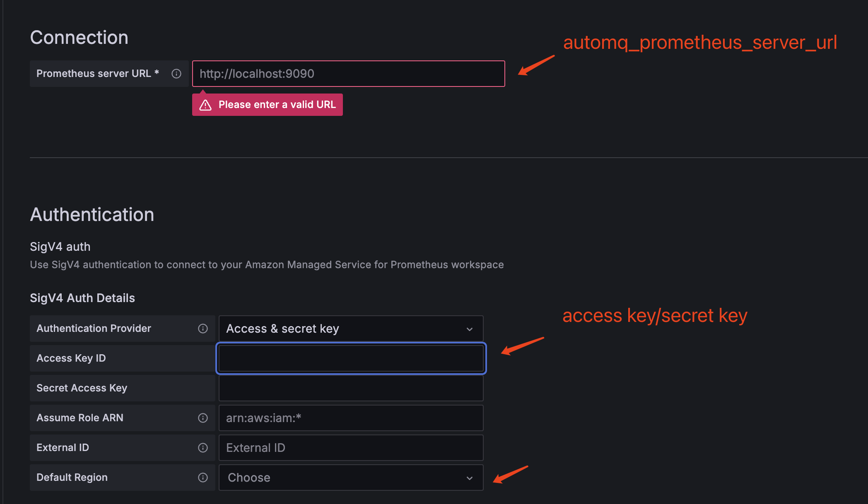Click the Access Key ID label
This screenshot has width=868, height=504.
71,358
